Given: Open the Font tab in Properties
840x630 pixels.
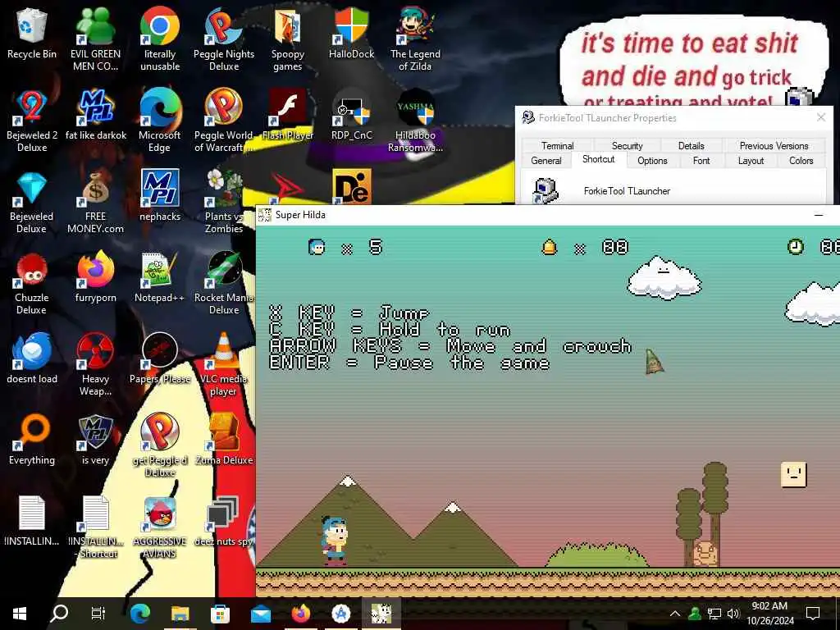Looking at the screenshot, I should [x=701, y=161].
